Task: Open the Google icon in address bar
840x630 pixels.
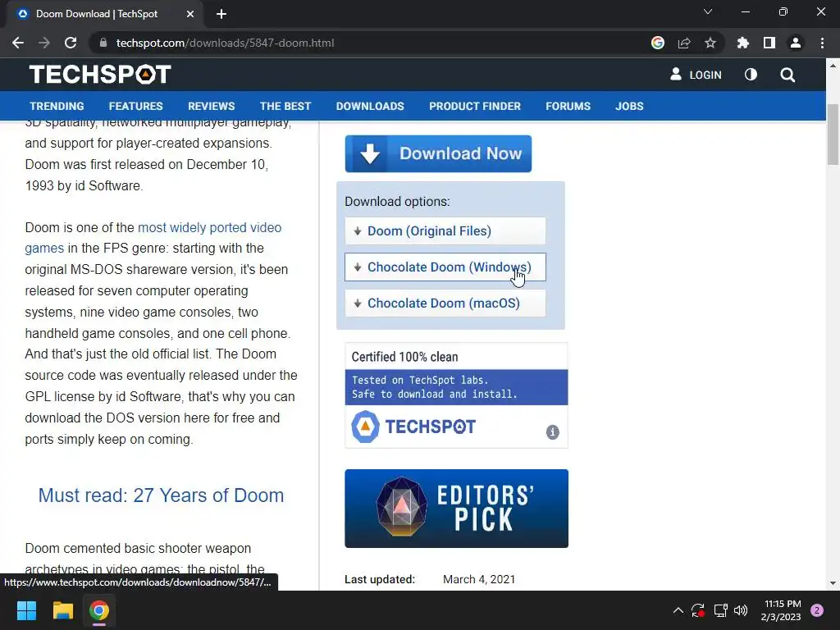Action: click(x=658, y=43)
